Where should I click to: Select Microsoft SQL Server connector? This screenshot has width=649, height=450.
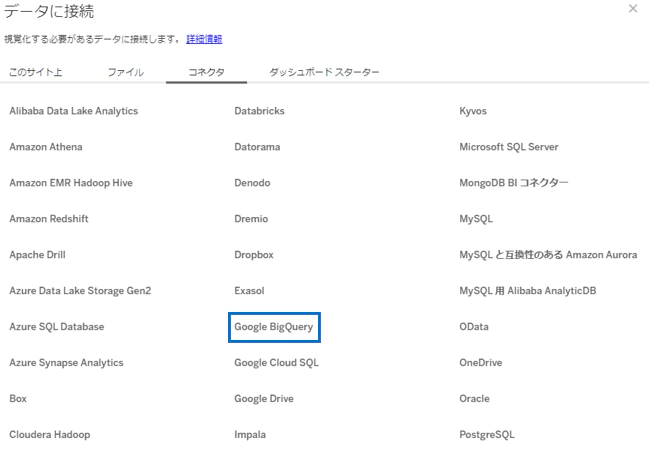coord(508,147)
